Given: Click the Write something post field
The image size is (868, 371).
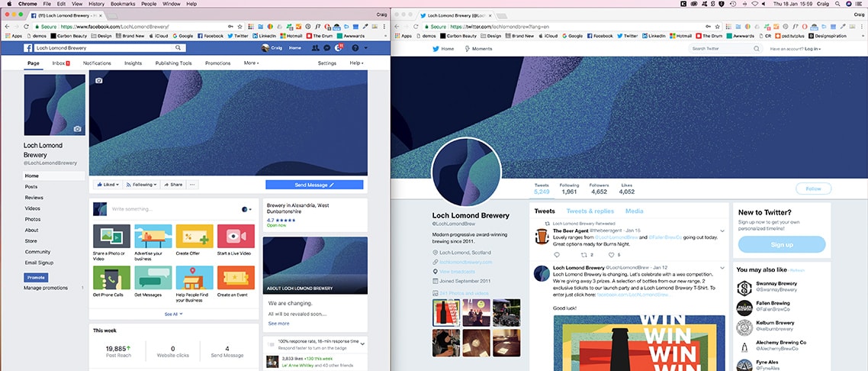Looking at the screenshot, I should pos(175,209).
